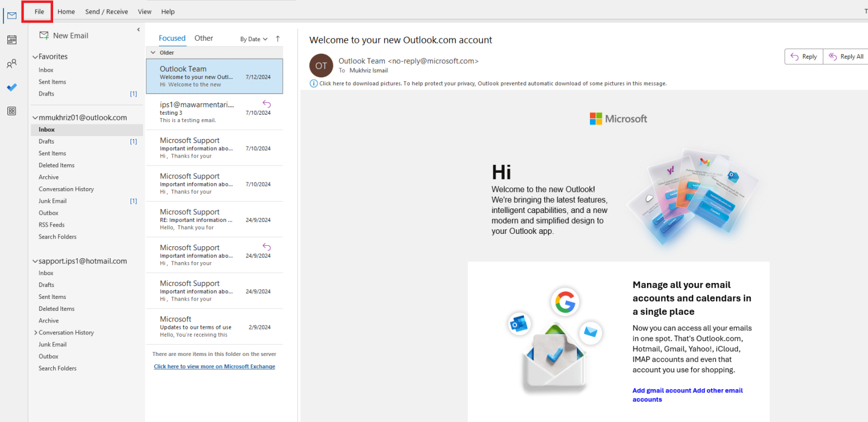868x422 pixels.
Task: Click the sort ascending arrow above the message list
Action: pos(277,38)
